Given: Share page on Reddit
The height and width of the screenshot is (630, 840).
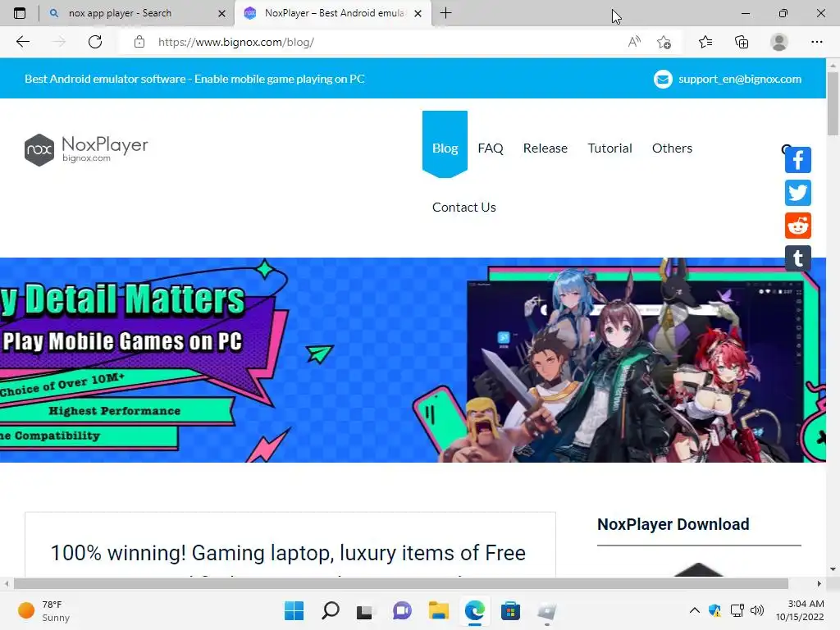Looking at the screenshot, I should 798,226.
